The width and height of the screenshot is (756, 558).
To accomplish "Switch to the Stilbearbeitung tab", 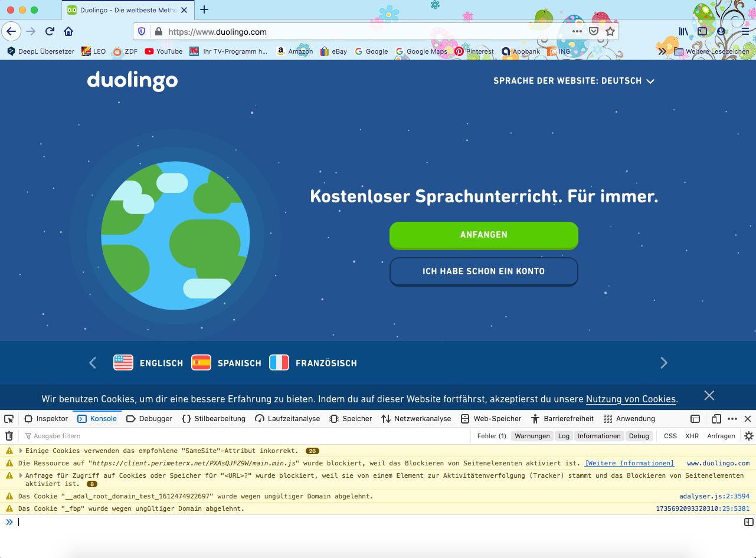I will click(x=214, y=419).
